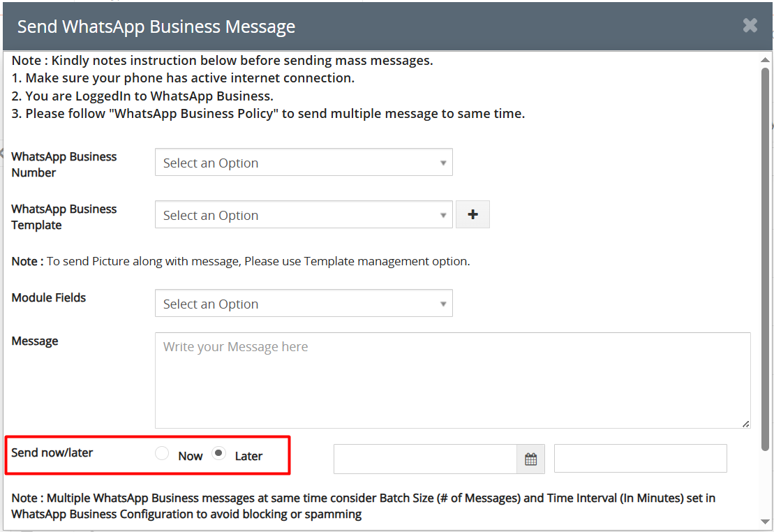Click the schedule date input field

(x=425, y=459)
